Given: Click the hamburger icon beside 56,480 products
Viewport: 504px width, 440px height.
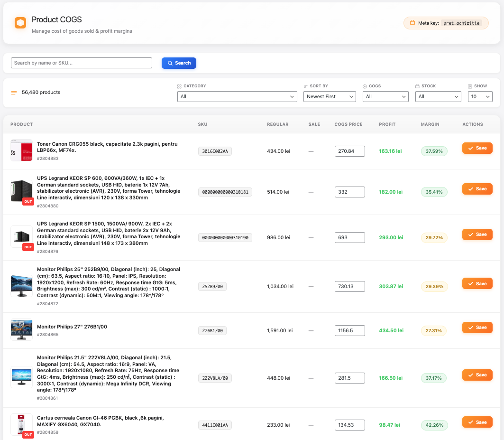Looking at the screenshot, I should point(14,93).
